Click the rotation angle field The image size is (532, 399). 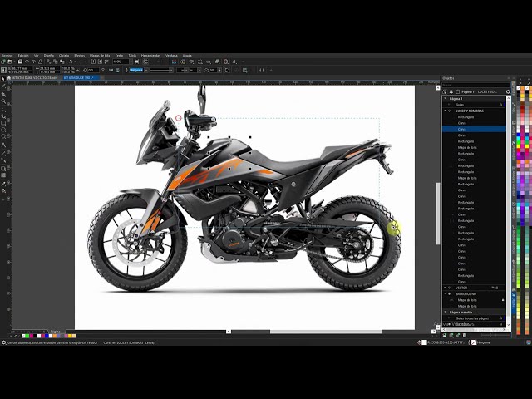pos(92,70)
